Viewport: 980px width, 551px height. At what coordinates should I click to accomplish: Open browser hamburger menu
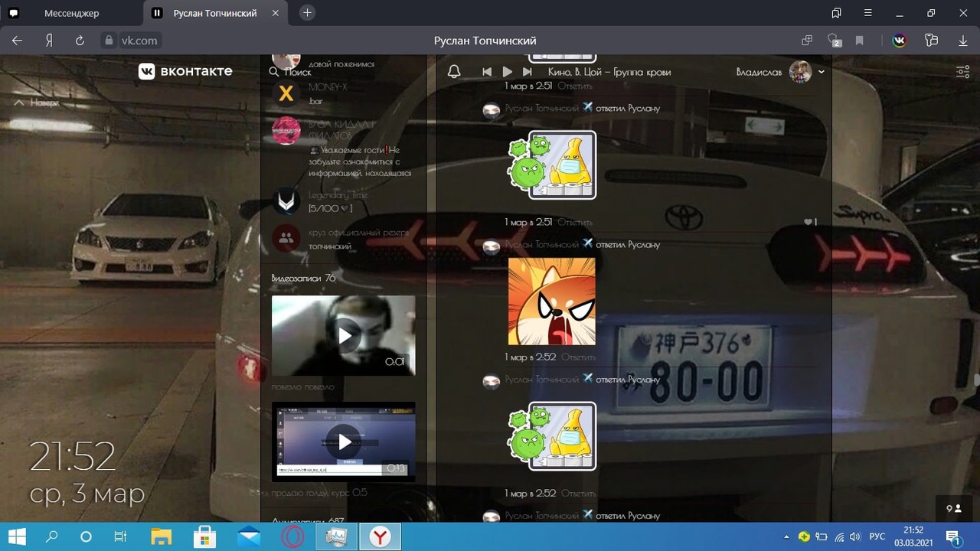pos(868,13)
